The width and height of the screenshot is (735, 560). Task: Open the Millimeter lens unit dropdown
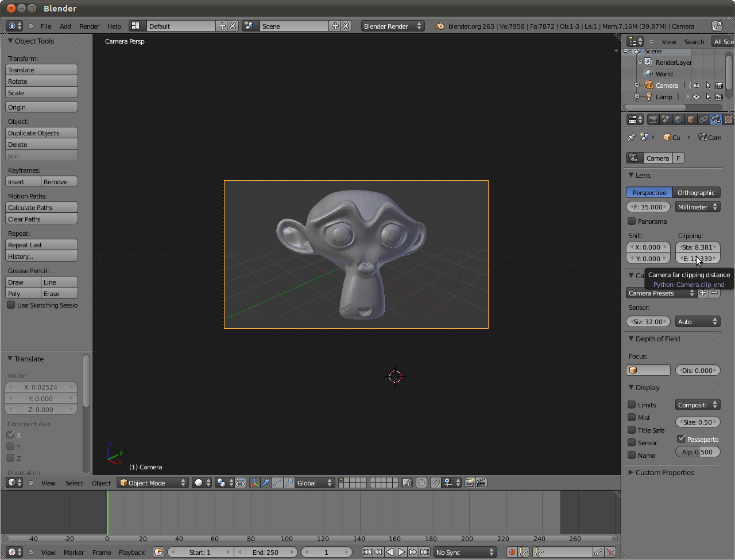[698, 207]
